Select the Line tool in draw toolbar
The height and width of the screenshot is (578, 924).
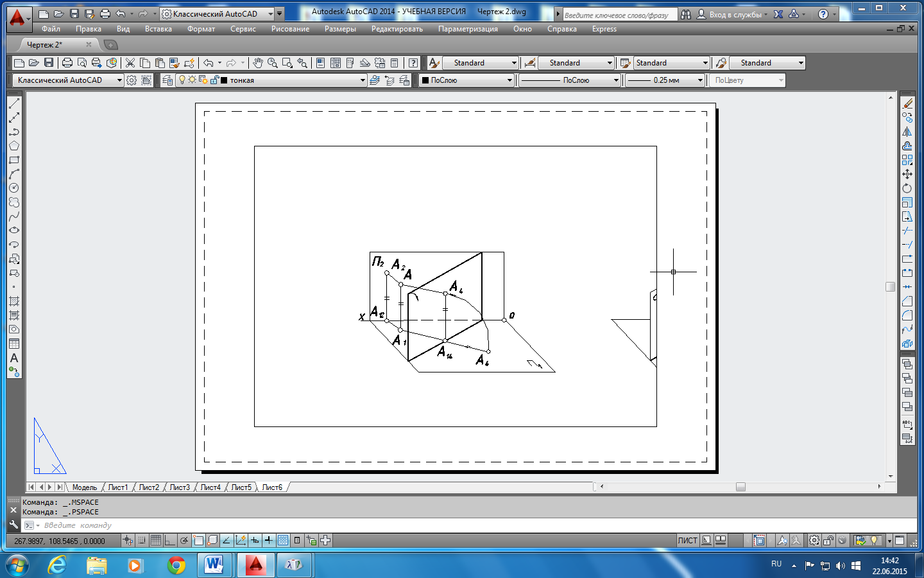coord(14,103)
